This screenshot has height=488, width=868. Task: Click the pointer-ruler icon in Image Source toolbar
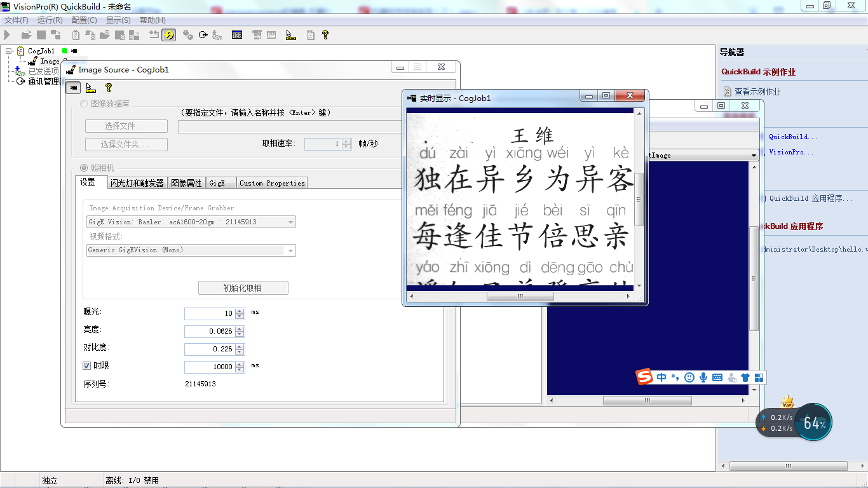(x=90, y=88)
